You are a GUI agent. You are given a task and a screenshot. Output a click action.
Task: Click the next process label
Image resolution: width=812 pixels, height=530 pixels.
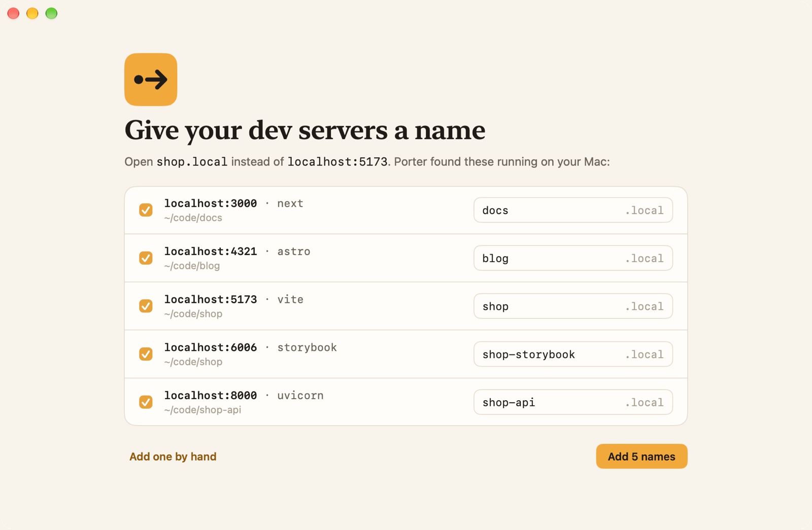(290, 203)
